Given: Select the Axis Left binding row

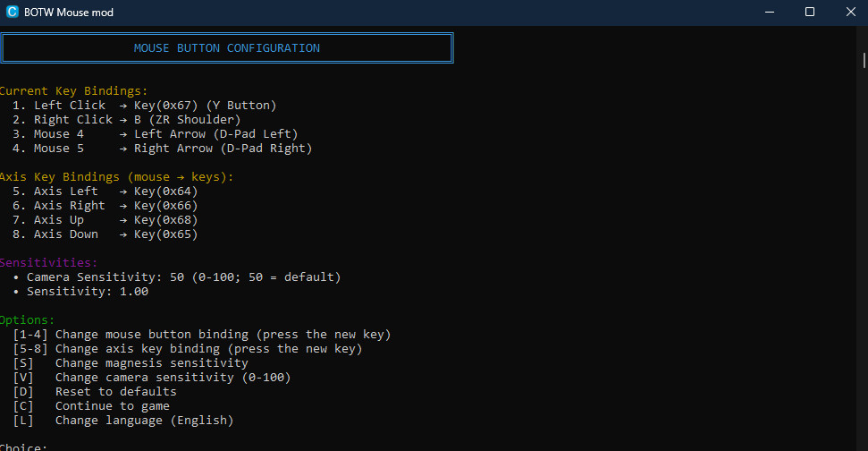Looking at the screenshot, I should 105,191.
